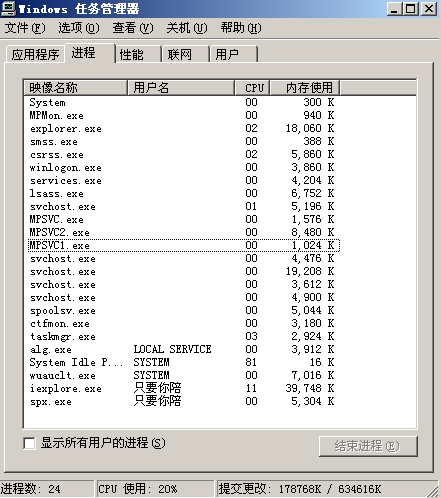Sort by 内存使用 column header
This screenshot has width=441, height=498.
click(305, 88)
